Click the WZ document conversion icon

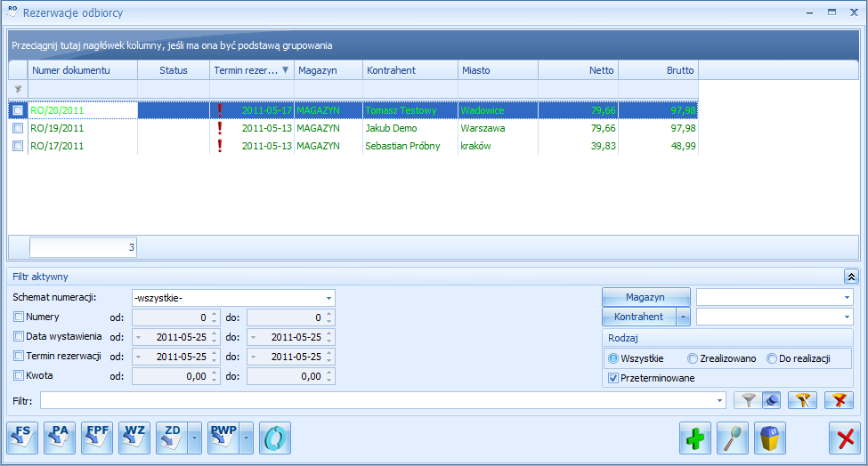(x=134, y=438)
